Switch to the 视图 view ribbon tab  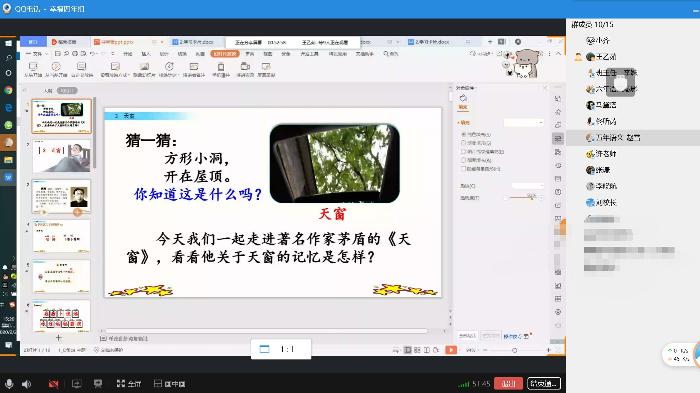tap(267, 54)
